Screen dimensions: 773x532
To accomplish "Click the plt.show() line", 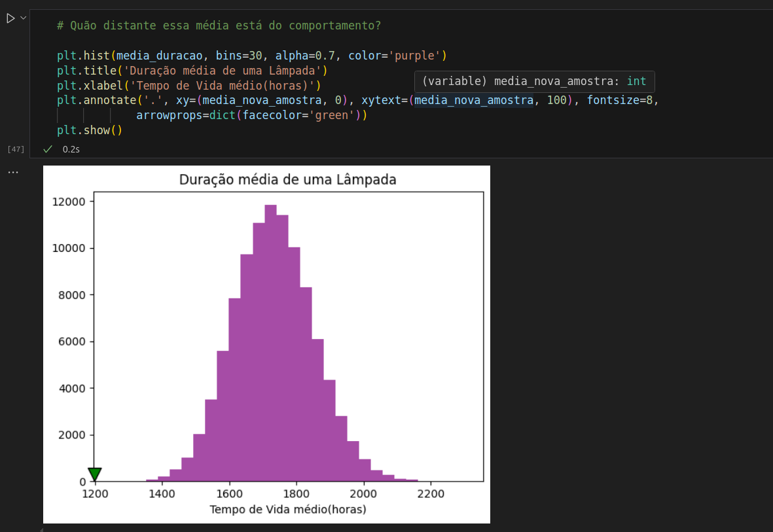I will [90, 131].
